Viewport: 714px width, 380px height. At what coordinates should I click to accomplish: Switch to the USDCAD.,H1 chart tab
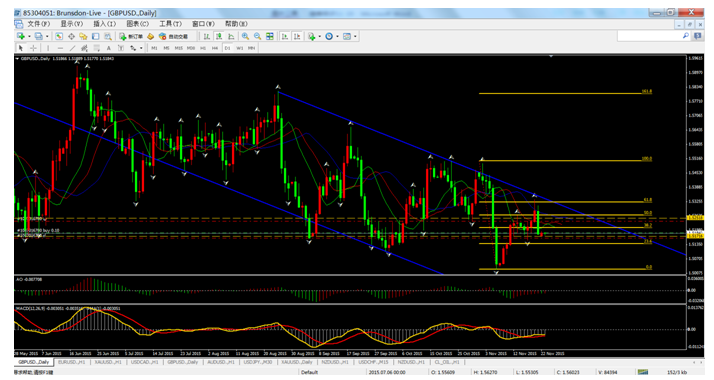pos(144,362)
